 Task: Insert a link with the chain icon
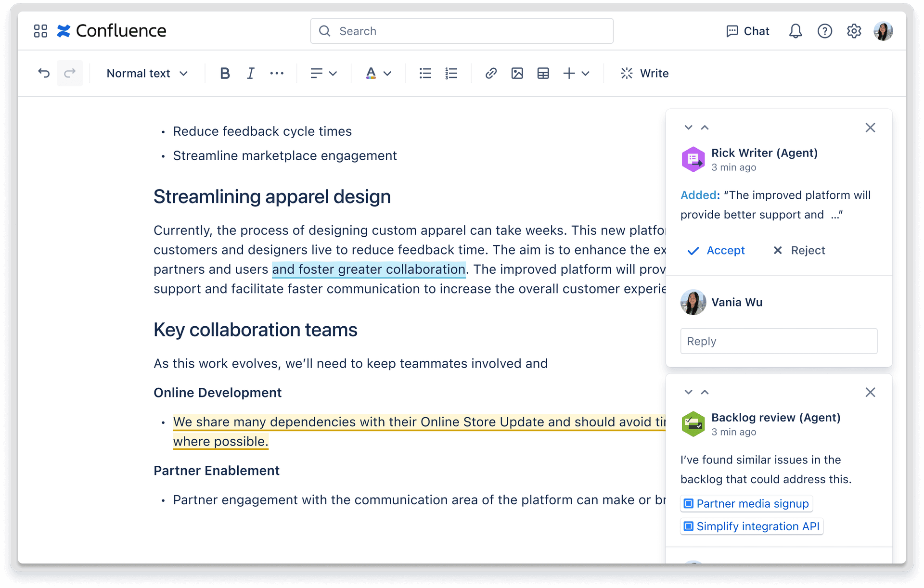(491, 73)
